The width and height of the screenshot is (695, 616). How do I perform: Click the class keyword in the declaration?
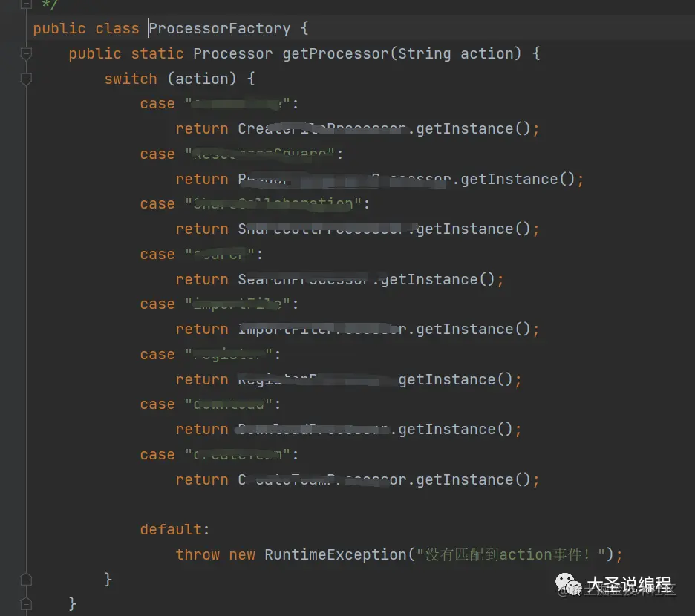coord(117,29)
